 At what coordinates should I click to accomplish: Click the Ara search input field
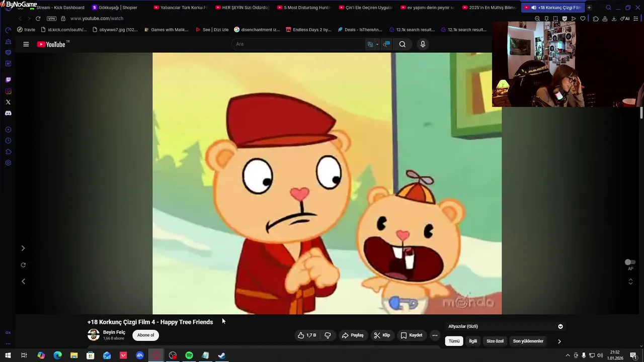tap(299, 44)
